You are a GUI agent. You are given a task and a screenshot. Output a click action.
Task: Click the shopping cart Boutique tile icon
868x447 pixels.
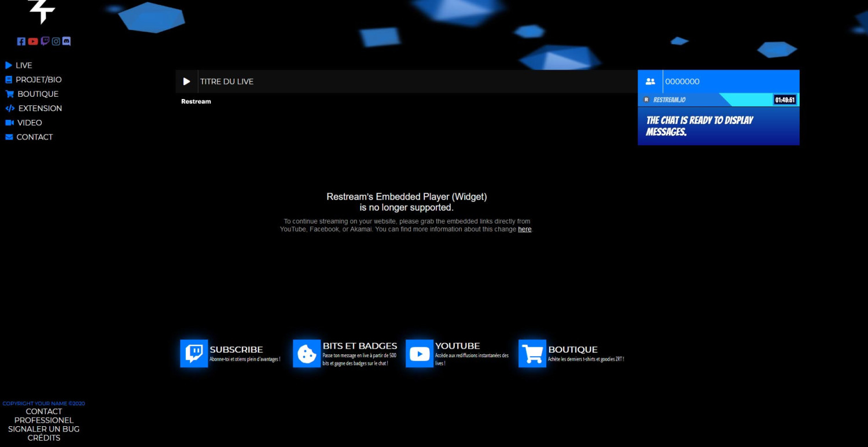(532, 353)
